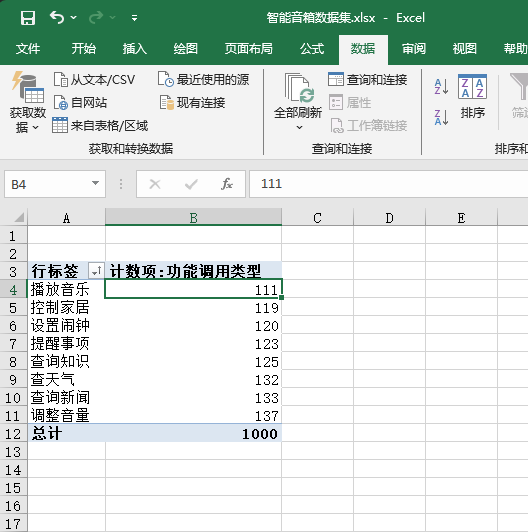Click From Table/Range (来自表格/区域) button
Screen dimensions: 528x532
(x=100, y=126)
